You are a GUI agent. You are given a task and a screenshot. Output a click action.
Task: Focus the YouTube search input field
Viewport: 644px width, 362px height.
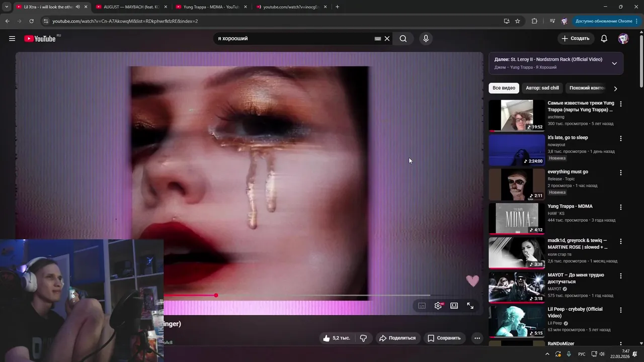tap(294, 39)
